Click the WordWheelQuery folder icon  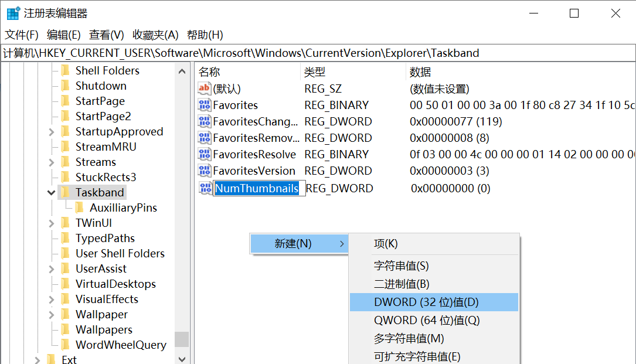pyautogui.click(x=66, y=345)
